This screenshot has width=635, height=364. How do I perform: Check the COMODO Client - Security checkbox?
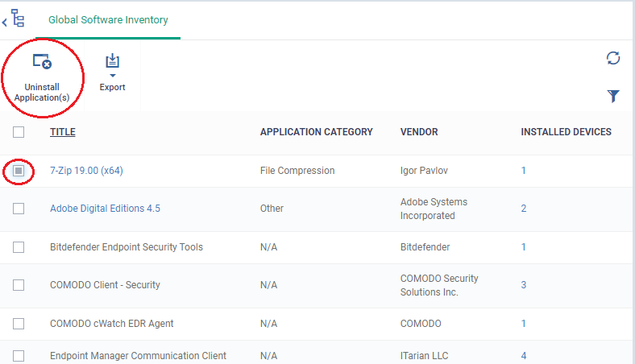(19, 285)
